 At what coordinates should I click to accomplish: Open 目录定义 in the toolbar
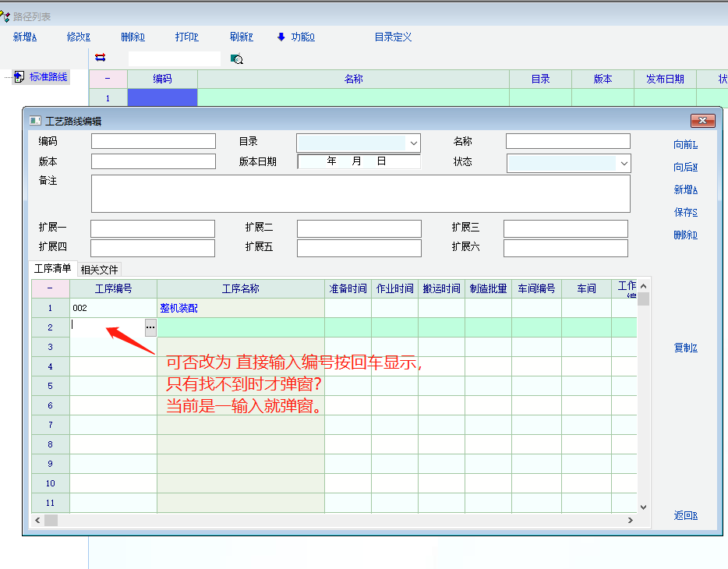[x=393, y=37]
